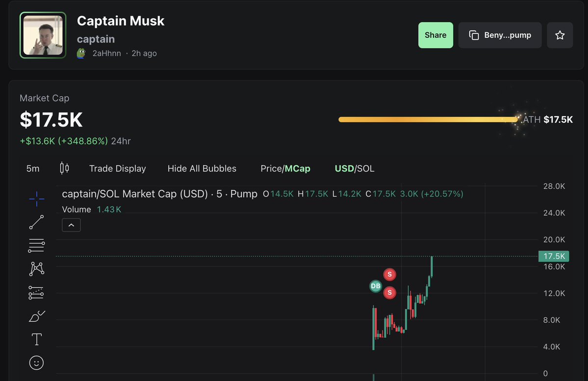
Task: Click the creator's frog avatar icon
Action: tap(81, 53)
